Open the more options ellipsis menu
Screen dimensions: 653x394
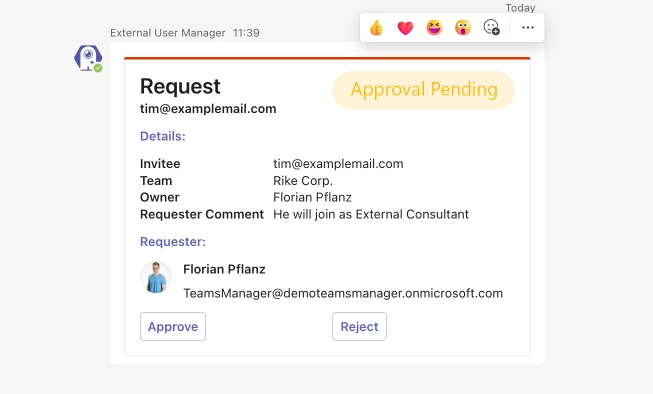(528, 27)
